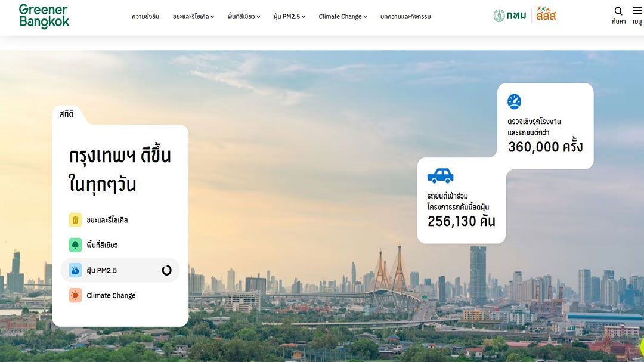Open the ความยั่งยืน menu item

coord(145,17)
